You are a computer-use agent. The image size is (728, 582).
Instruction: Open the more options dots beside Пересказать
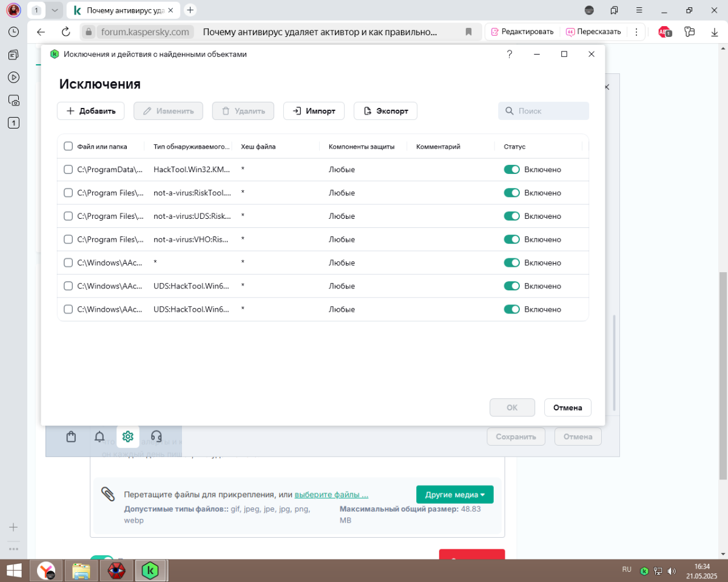coord(636,32)
